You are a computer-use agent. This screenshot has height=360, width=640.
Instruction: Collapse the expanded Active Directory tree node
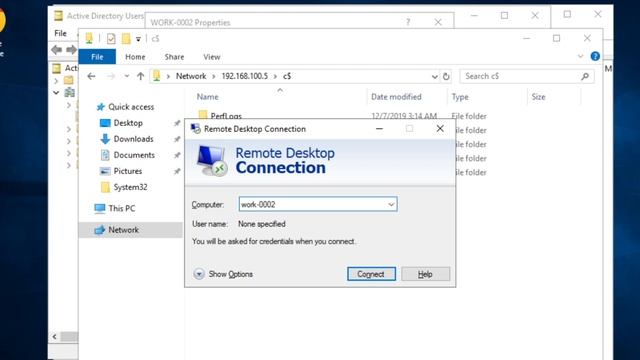coord(56,93)
